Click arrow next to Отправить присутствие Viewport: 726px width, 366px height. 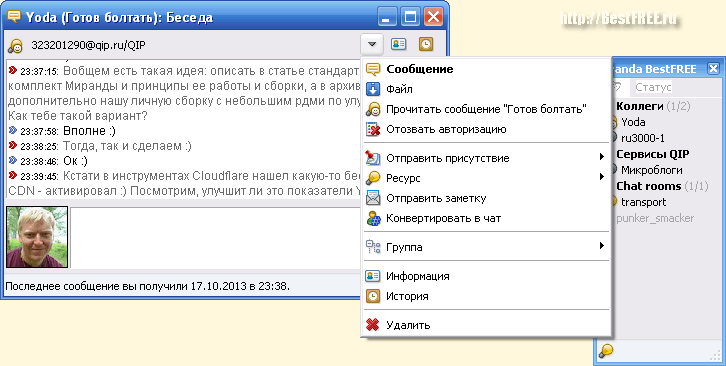pyautogui.click(x=601, y=157)
